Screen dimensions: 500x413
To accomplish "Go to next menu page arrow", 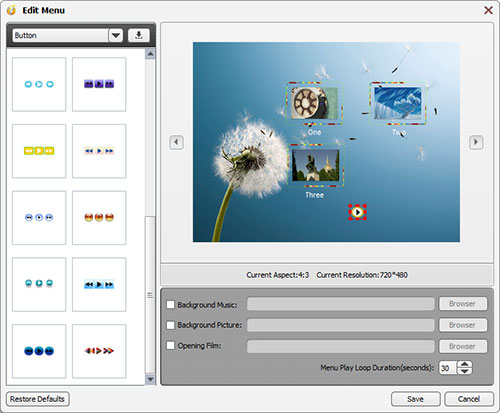I will 476,142.
